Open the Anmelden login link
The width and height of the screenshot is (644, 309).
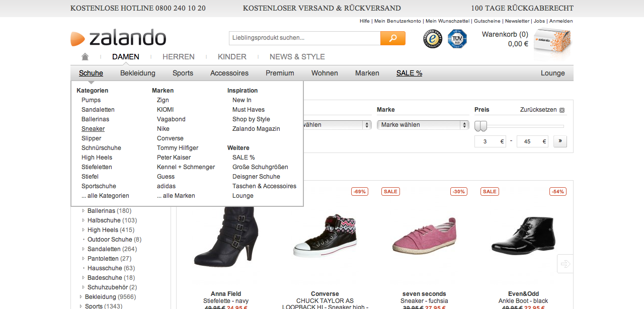point(560,21)
